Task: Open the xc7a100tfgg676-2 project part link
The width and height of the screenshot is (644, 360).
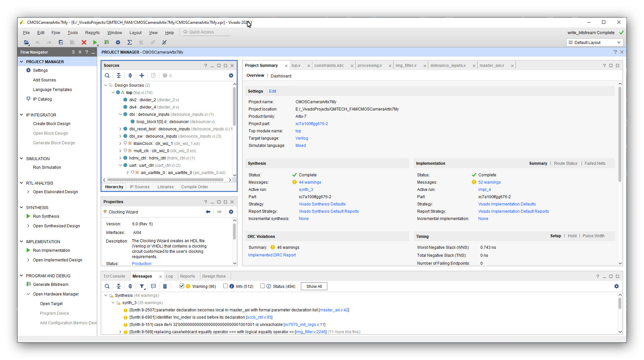Action: coord(312,123)
